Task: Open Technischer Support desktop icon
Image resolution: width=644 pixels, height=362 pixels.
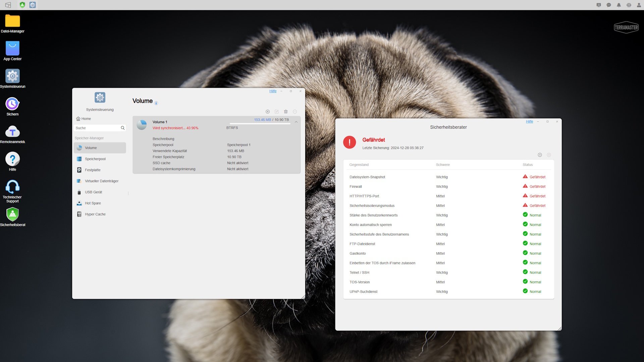Action: [12, 187]
